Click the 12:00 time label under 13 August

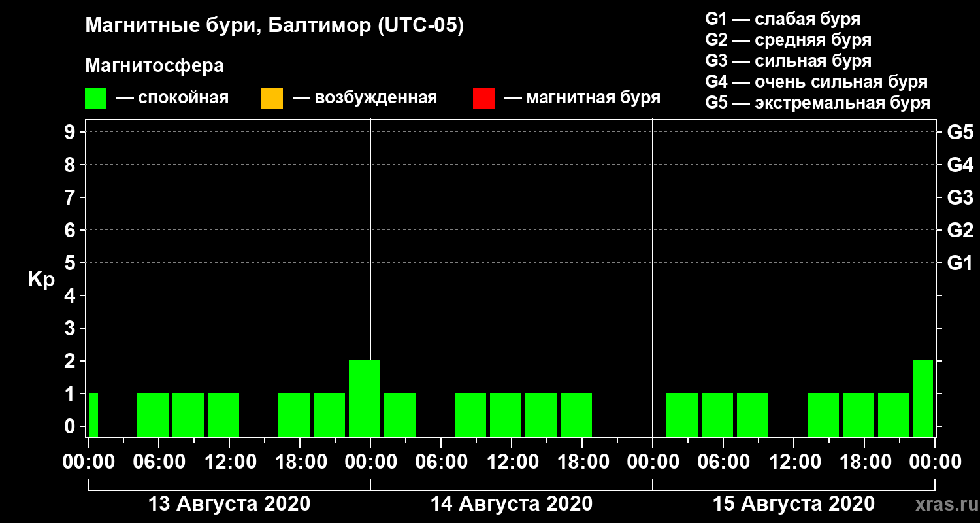coord(229,462)
